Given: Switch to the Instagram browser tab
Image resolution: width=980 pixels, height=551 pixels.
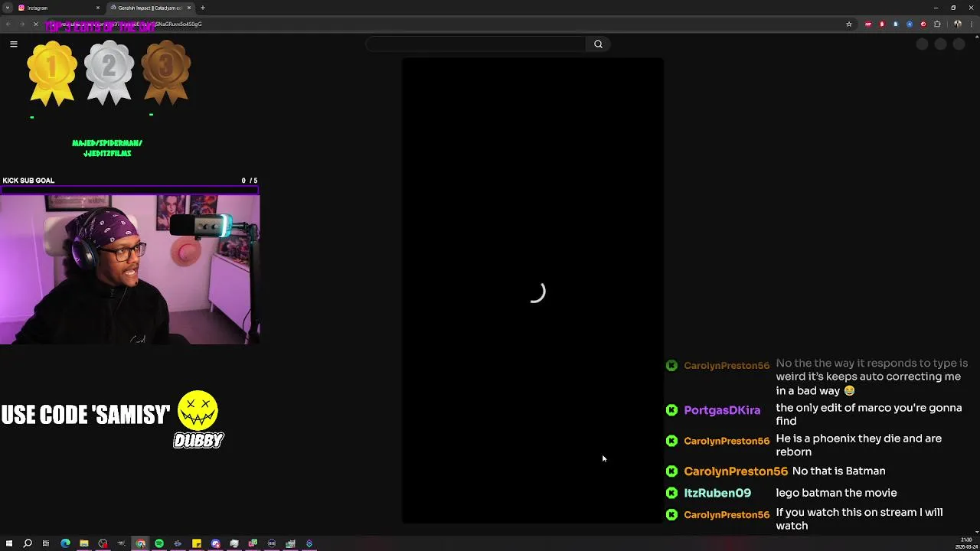Looking at the screenshot, I should click(57, 8).
